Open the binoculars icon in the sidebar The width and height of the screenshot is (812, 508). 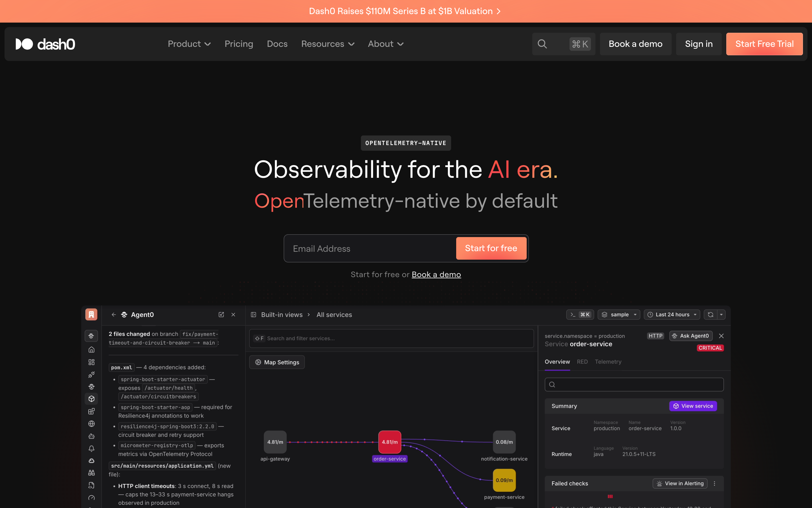pos(91,473)
